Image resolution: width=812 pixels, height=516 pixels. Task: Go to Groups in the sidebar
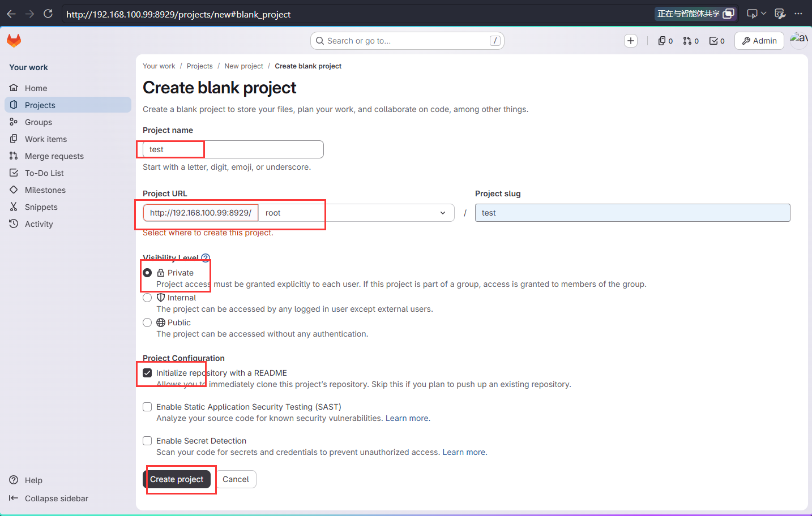[68, 122]
